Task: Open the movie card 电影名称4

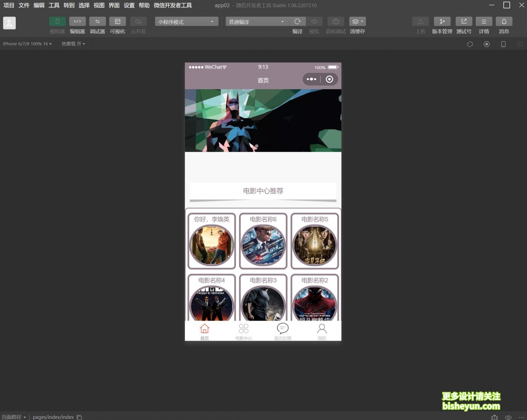Action: (x=212, y=297)
